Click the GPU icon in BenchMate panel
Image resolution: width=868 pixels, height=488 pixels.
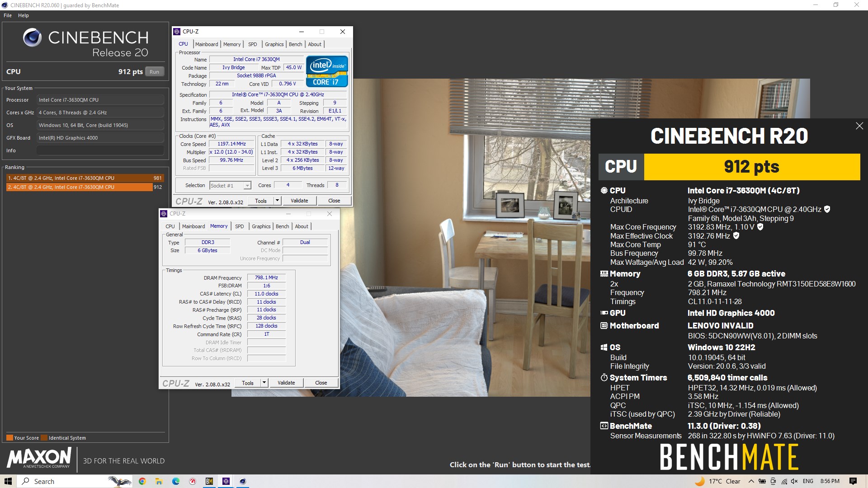[x=604, y=313]
